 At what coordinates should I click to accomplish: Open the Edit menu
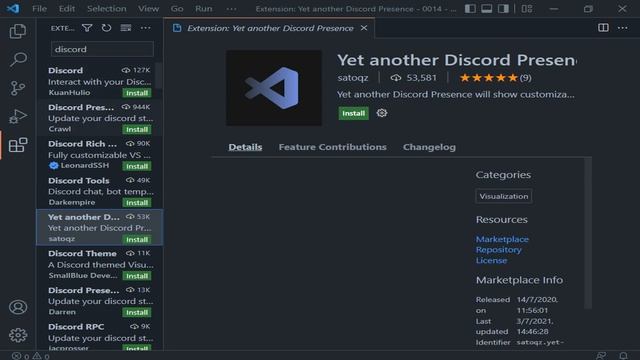(x=67, y=9)
